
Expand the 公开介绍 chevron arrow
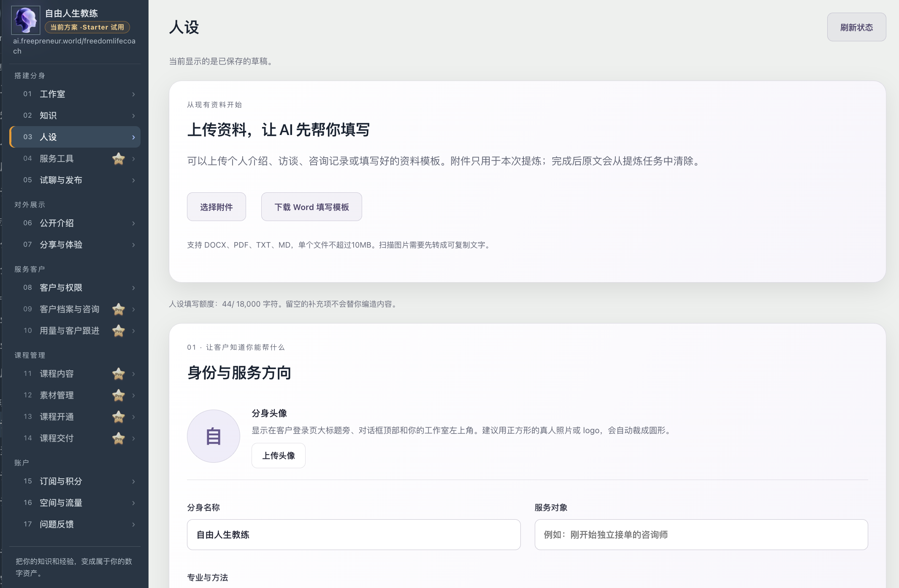[133, 223]
